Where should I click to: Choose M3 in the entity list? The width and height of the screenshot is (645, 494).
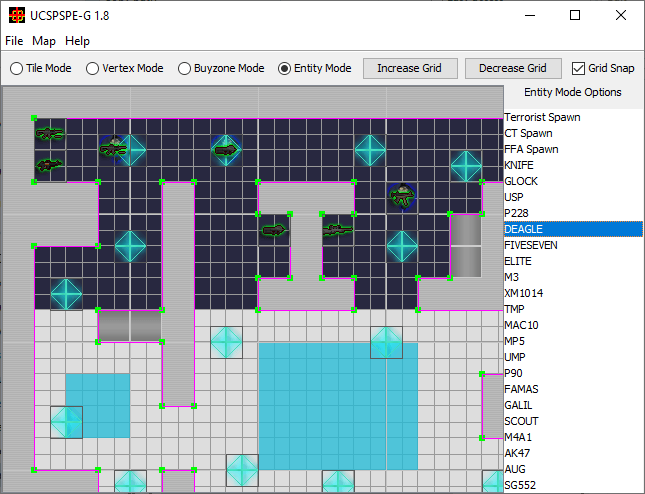[x=573, y=277]
